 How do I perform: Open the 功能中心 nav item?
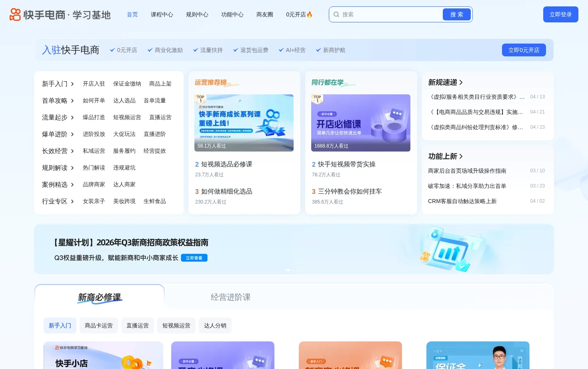point(232,14)
